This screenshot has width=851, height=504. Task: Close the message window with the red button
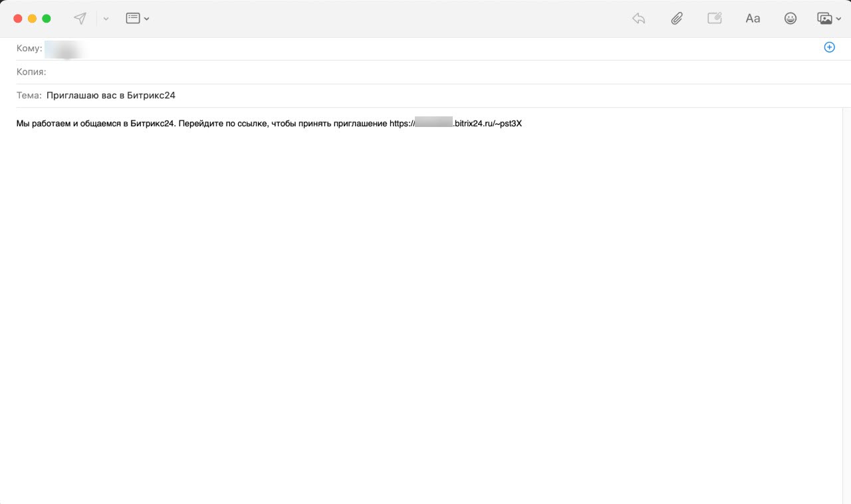[17, 19]
